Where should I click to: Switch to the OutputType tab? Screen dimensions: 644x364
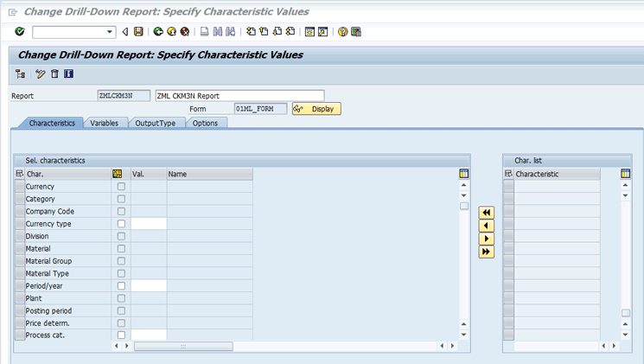coord(155,123)
